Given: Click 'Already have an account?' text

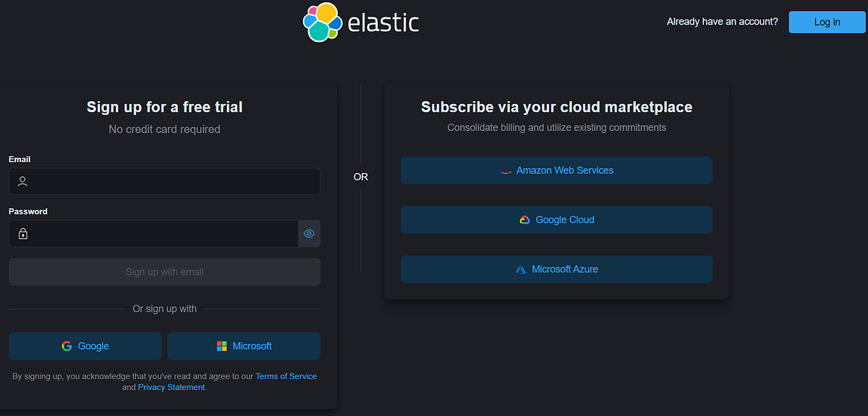Looking at the screenshot, I should tap(722, 22).
